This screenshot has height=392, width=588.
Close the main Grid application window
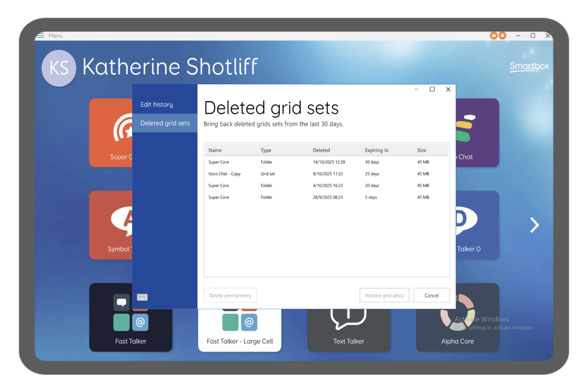coord(548,36)
